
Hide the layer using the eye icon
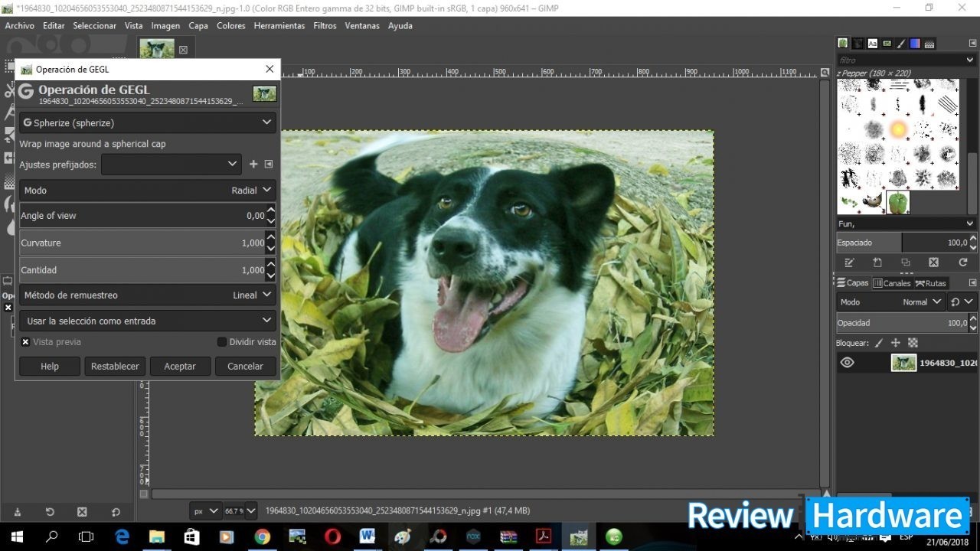[847, 363]
